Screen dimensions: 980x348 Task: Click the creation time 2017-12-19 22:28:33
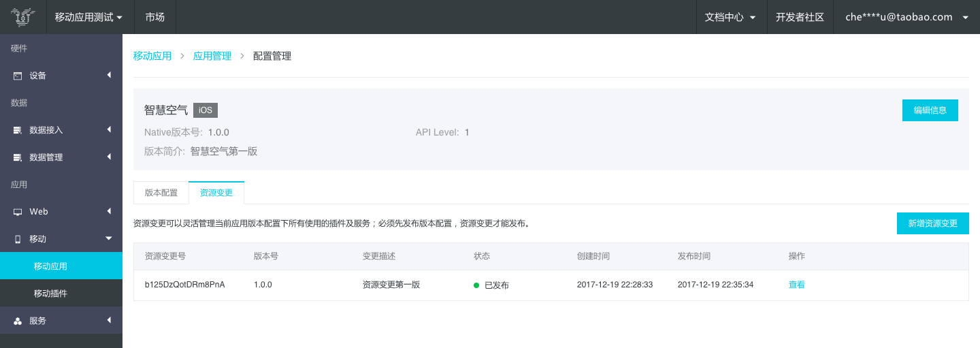(615, 285)
